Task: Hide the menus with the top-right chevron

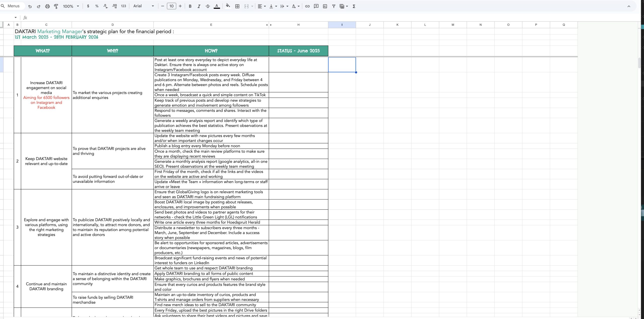Action: click(629, 6)
